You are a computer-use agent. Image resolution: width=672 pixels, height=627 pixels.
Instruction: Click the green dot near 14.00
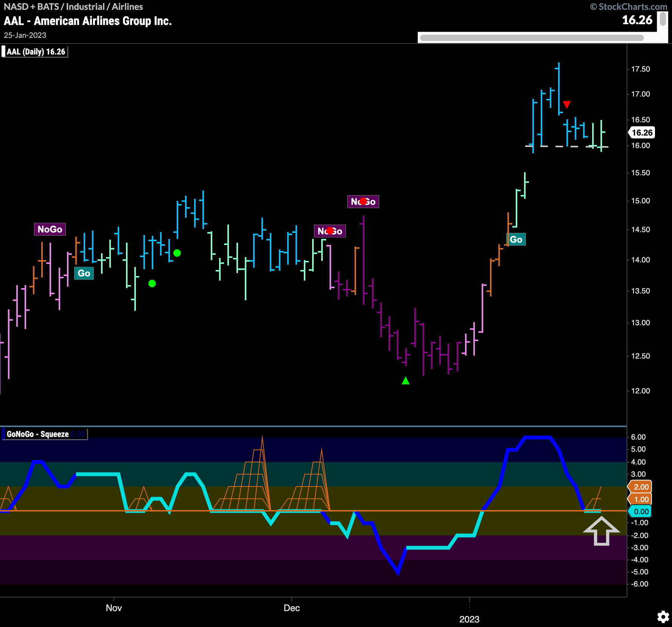pos(177,253)
